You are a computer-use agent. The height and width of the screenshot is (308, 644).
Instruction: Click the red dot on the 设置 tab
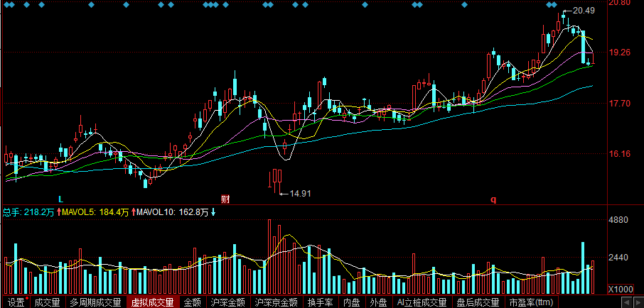point(27,299)
